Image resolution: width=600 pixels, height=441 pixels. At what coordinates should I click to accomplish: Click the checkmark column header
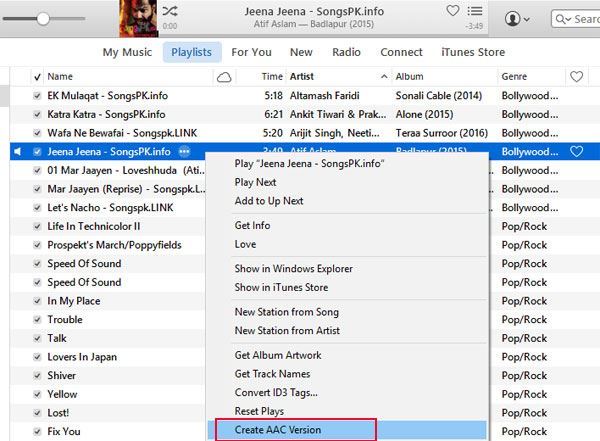[x=37, y=77]
